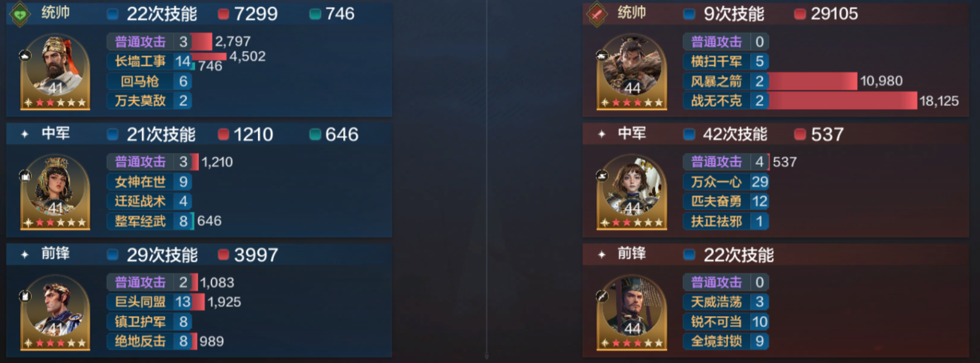
Task: Click the star icon beside left 中军 label
Action: (x=25, y=134)
